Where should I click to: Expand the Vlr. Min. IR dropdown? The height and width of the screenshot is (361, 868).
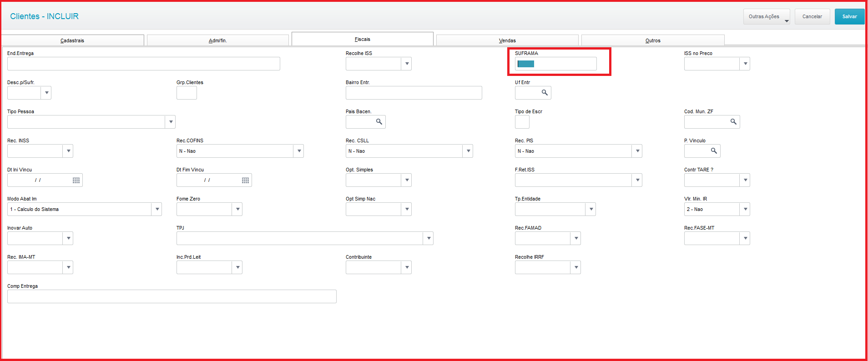(x=745, y=209)
